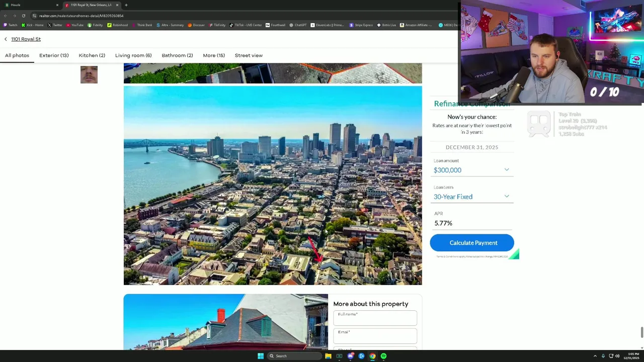The image size is (644, 362).
Task: Click the taskbar Search box
Action: click(x=294, y=356)
